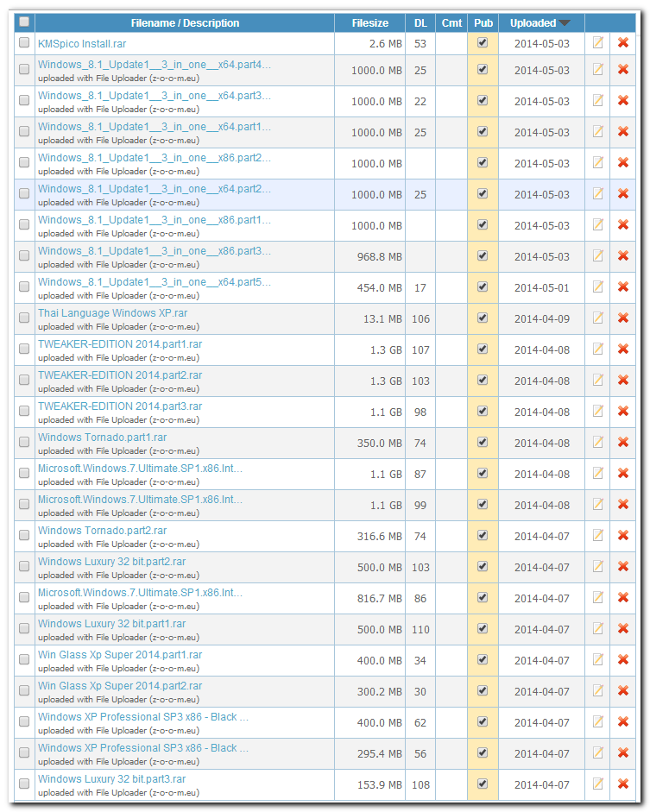Toggle Pub for Win Glass Xp Super 2014.part1.rar
The width and height of the screenshot is (650, 812).
tap(483, 659)
